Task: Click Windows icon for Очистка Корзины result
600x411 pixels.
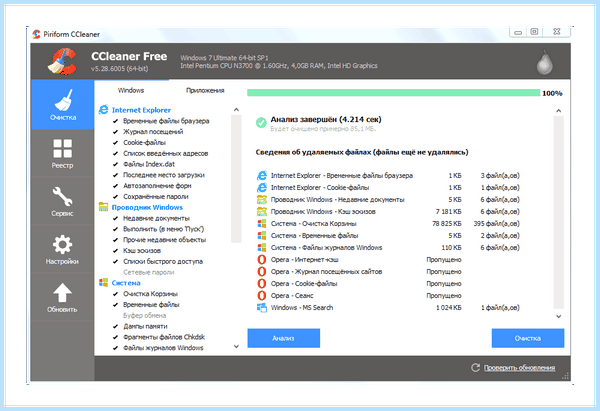Action: [262, 223]
